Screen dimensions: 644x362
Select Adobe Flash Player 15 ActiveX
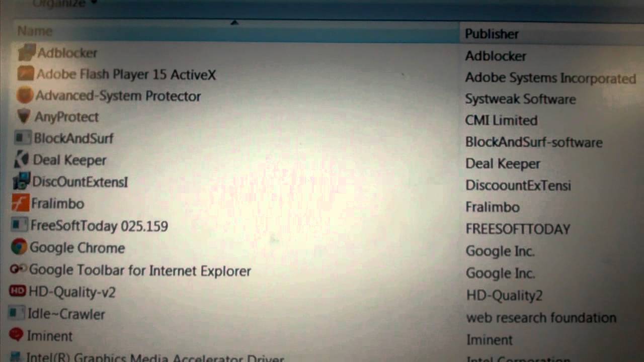126,75
